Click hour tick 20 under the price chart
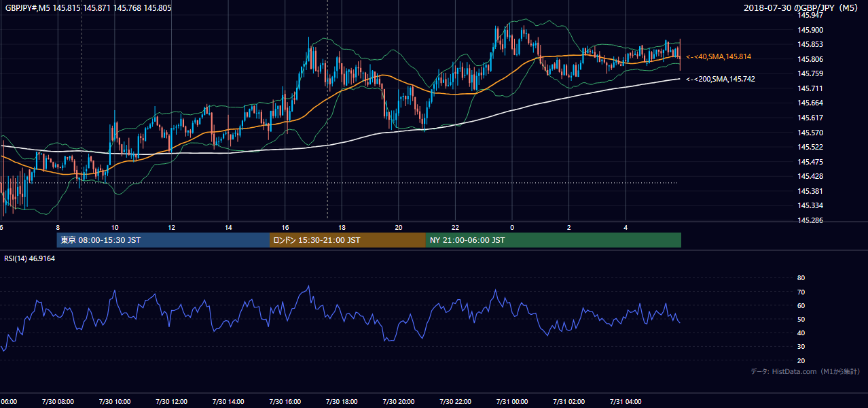The image size is (868, 408). click(x=399, y=227)
